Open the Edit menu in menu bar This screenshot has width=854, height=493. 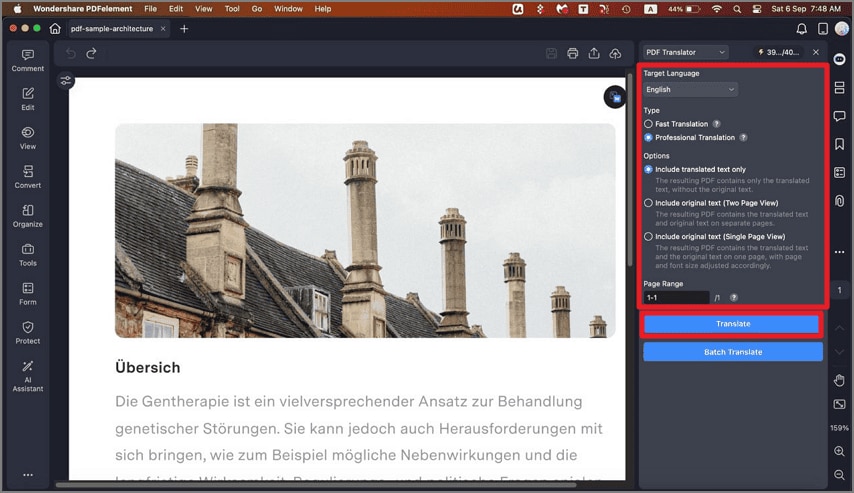(176, 9)
